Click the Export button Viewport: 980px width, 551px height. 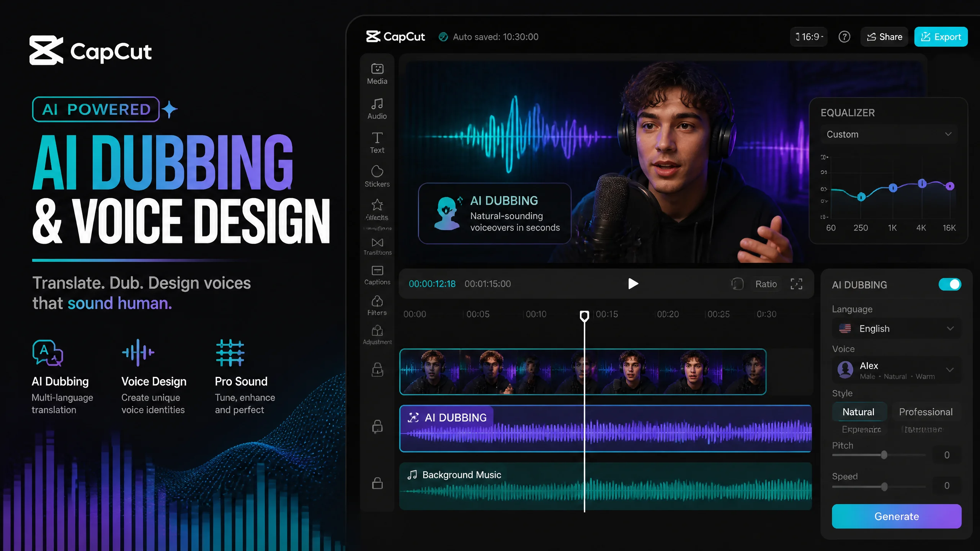pyautogui.click(x=941, y=37)
